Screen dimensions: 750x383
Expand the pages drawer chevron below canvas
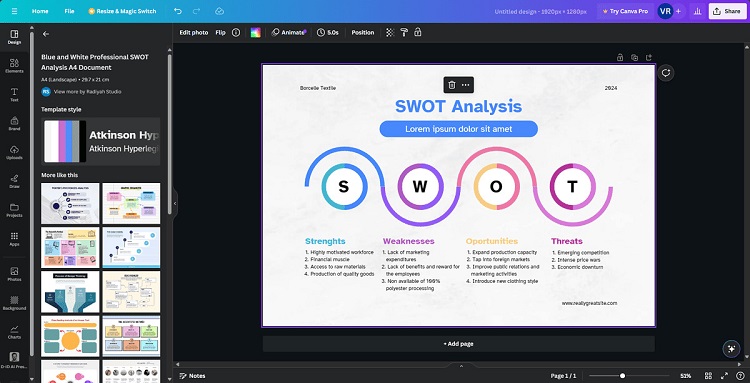pyautogui.click(x=461, y=366)
